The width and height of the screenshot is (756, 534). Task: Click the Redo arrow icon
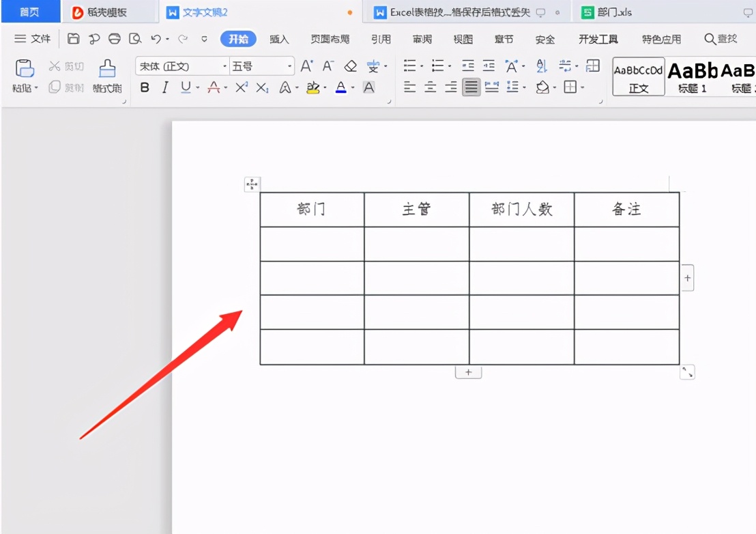(x=183, y=39)
